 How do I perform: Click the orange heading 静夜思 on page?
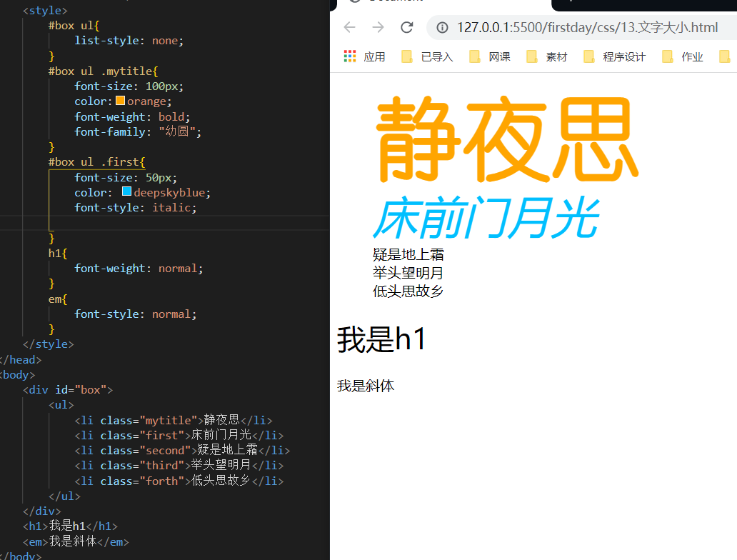click(x=506, y=139)
